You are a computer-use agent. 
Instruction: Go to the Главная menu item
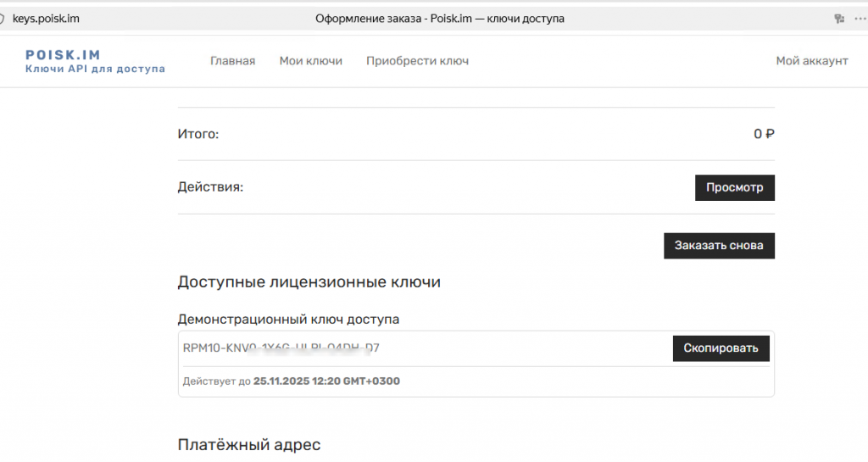[232, 61]
